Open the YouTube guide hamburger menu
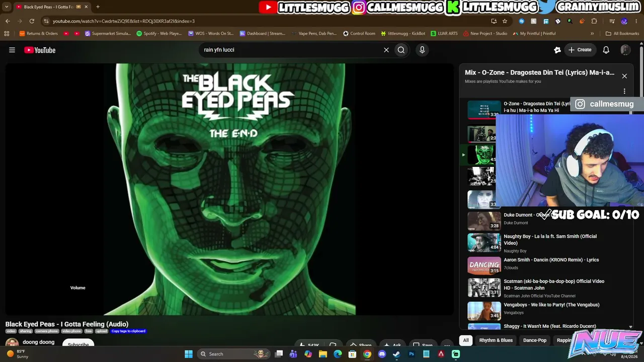644x362 pixels. pos(12,50)
